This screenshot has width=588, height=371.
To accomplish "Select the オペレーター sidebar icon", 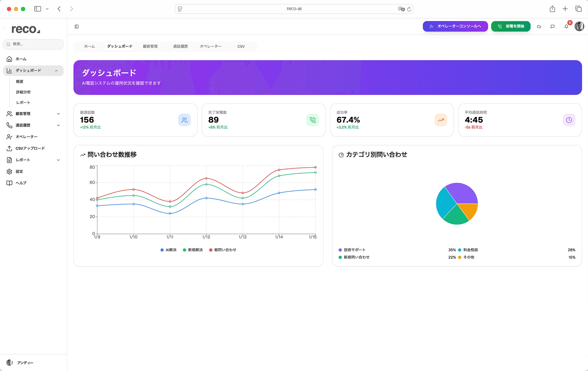I will coord(9,137).
